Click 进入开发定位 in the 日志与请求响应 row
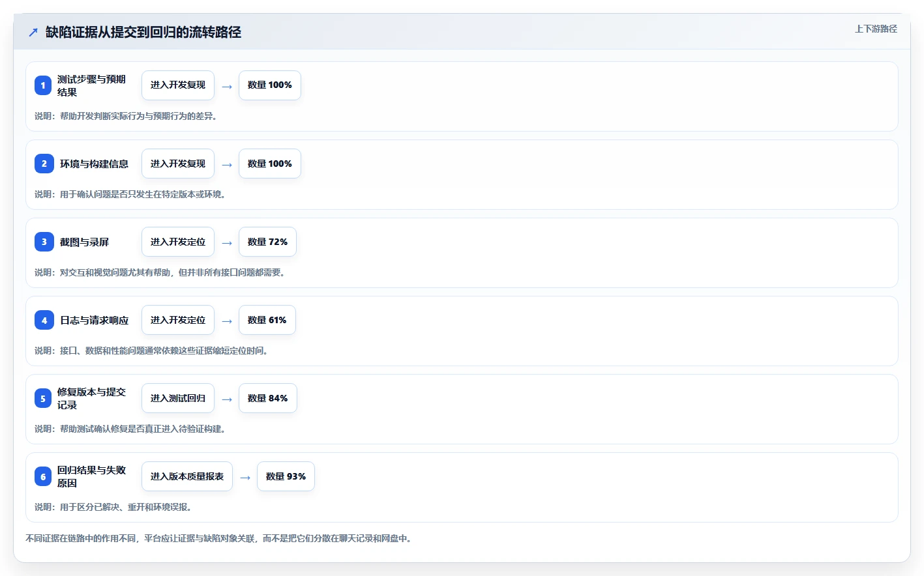The width and height of the screenshot is (924, 576). (x=178, y=320)
